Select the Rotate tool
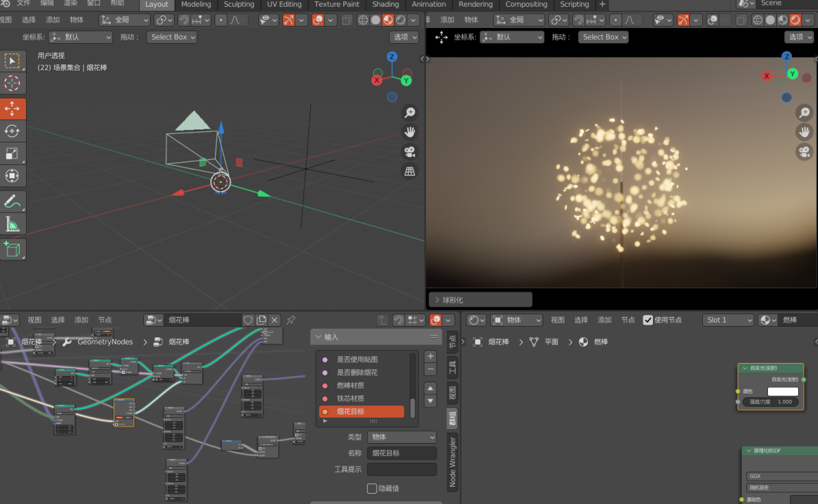The width and height of the screenshot is (818, 504). coord(12,131)
